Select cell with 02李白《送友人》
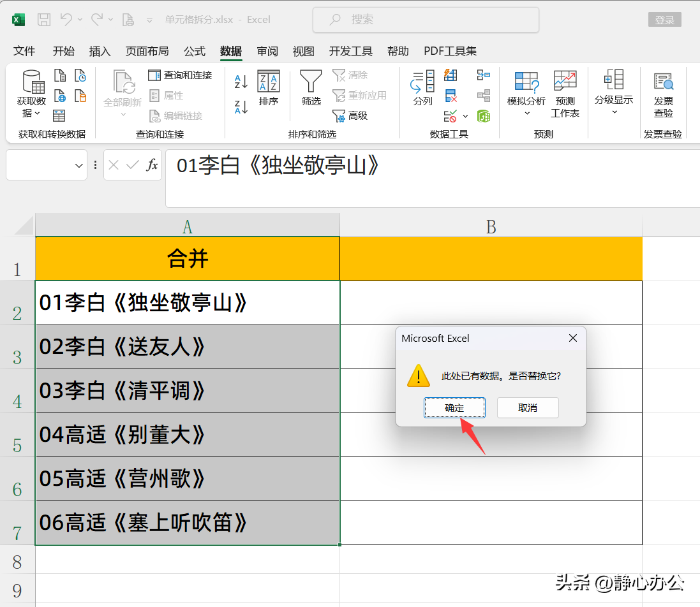The image size is (700, 607). 188,347
